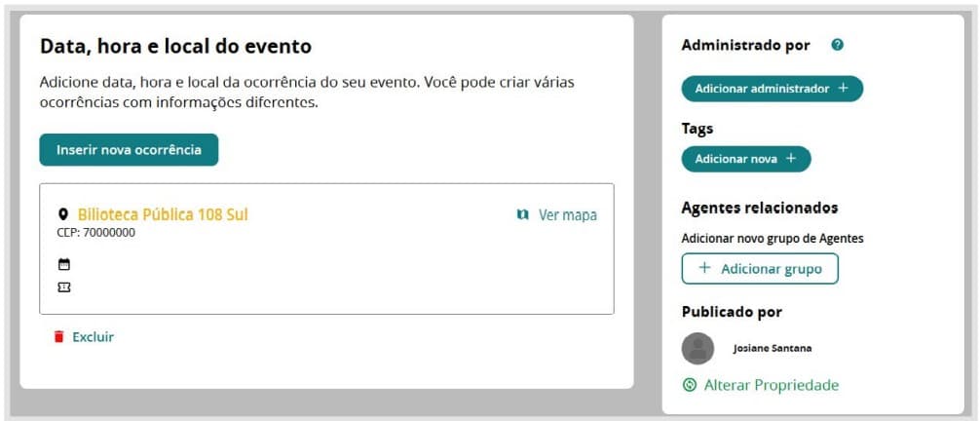Click the plus icon in Adicionar administrador
The height and width of the screenshot is (421, 980).
[x=844, y=89]
